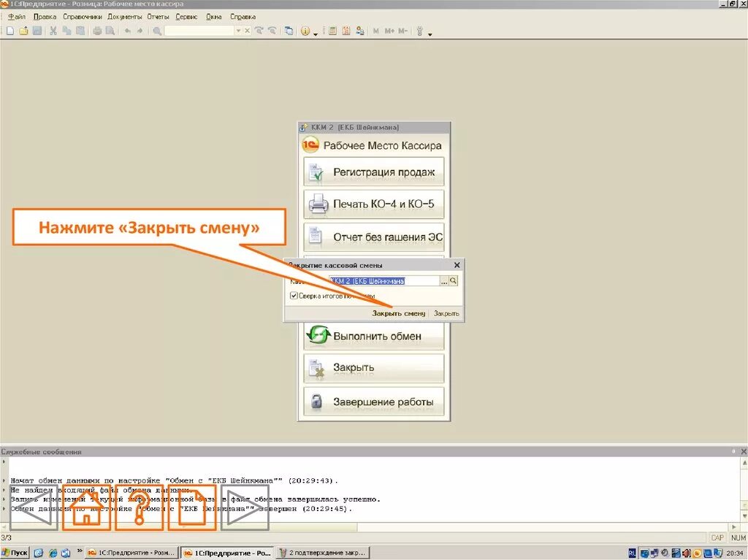Expand the arrow beside the info icon
This screenshot has height=560, width=748.
tap(316, 34)
